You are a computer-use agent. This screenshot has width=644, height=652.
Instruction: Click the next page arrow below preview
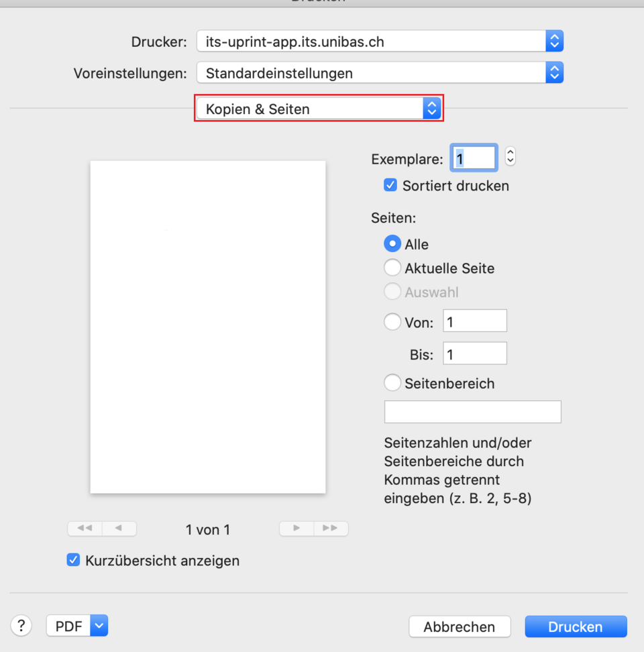coord(296,529)
